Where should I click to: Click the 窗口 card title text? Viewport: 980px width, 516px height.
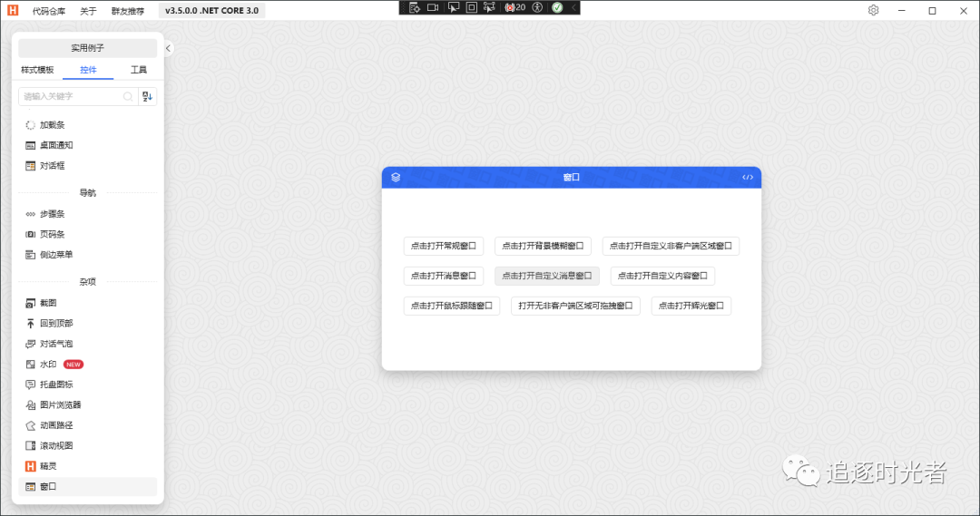pyautogui.click(x=572, y=178)
